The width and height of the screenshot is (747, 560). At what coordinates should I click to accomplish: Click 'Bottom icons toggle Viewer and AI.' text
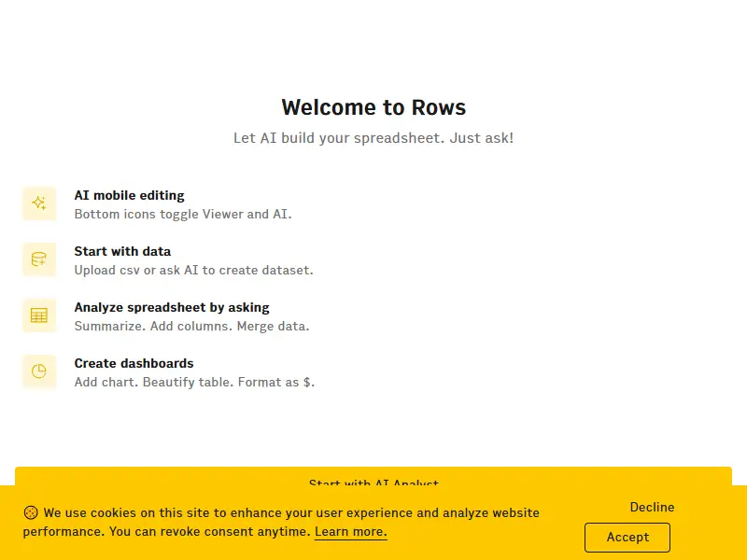pos(183,215)
